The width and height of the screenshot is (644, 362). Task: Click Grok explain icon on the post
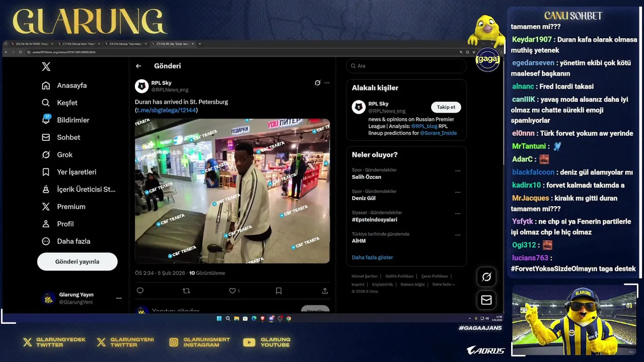click(x=317, y=83)
